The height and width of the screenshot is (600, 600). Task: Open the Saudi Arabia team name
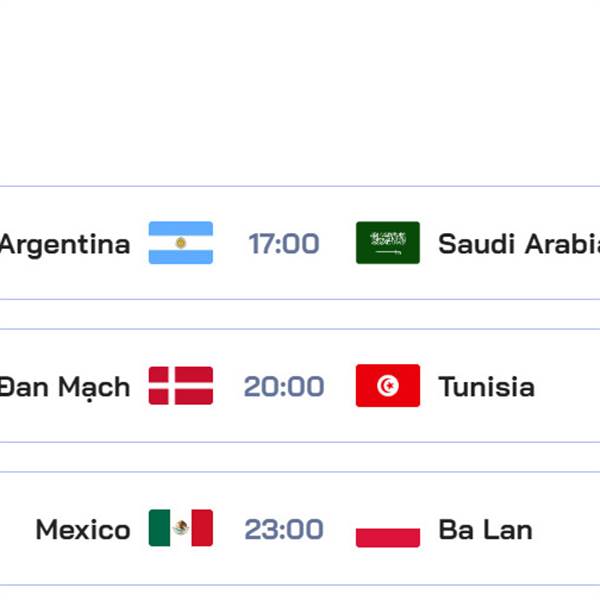[x=519, y=244]
